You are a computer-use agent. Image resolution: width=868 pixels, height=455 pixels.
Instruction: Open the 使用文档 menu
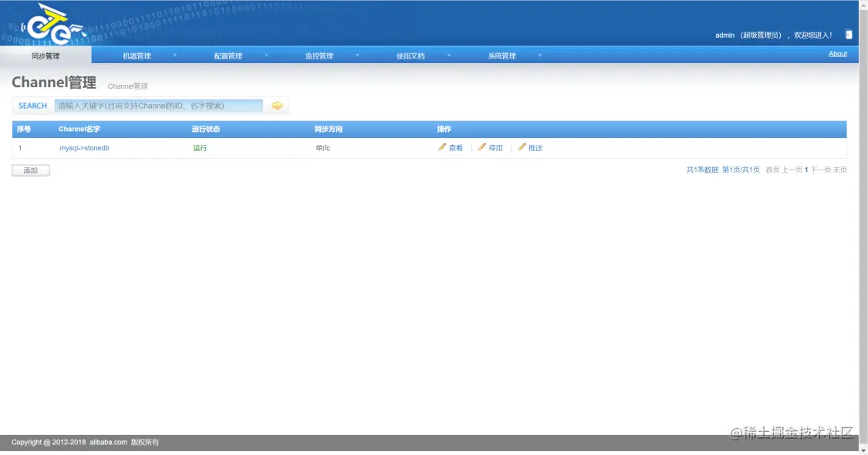[410, 56]
